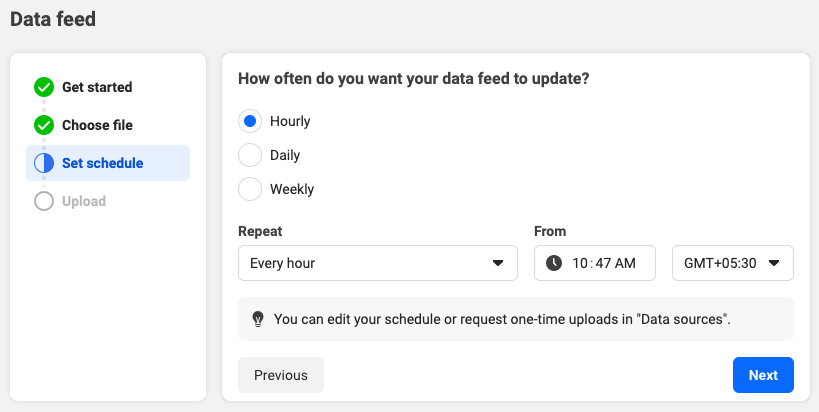This screenshot has width=819, height=412.
Task: Open the Upload step label
Action: pos(84,201)
